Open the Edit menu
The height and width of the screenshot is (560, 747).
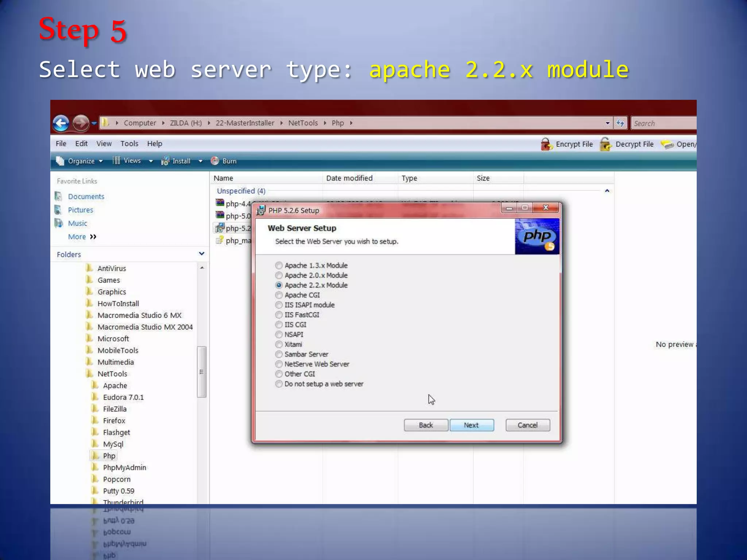click(81, 144)
